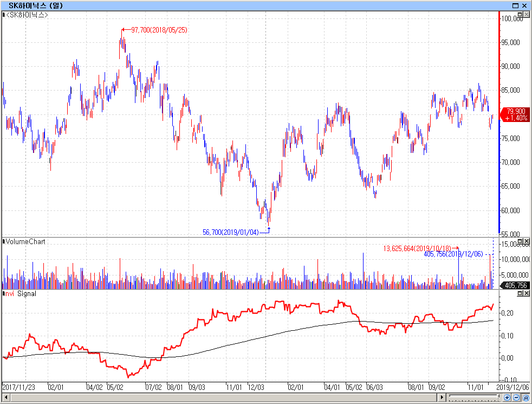This screenshot has height=404, width=532.
Task: Click the 02/01 label just after 2017/11/23
Action: 56,387
